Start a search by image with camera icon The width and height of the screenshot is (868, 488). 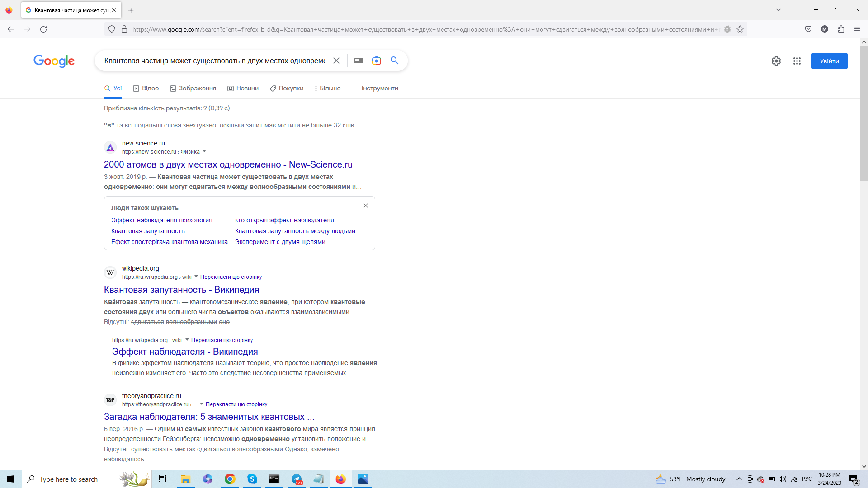click(x=377, y=61)
